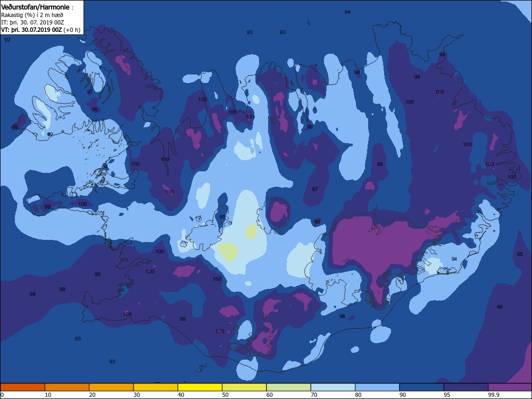Click the orange 10–20 legend swatch
Screen dimensions: 532x399
coord(67,387)
